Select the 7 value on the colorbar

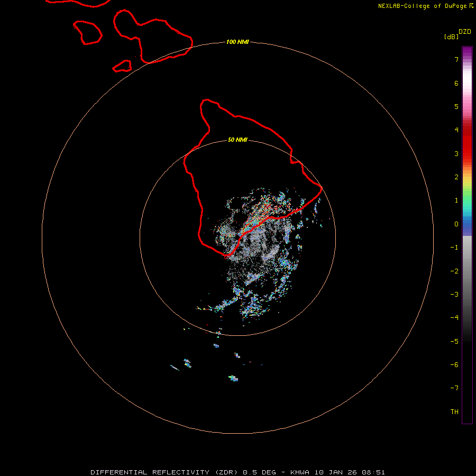click(x=456, y=59)
